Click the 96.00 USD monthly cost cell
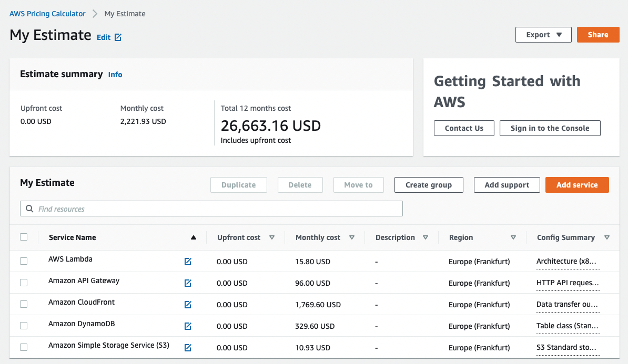 tap(313, 283)
